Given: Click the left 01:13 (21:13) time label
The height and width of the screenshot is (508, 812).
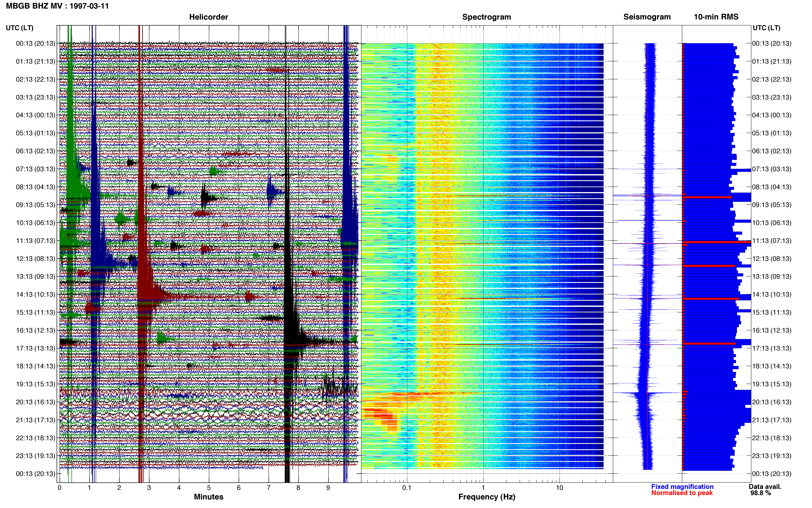Looking at the screenshot, I should [36, 61].
